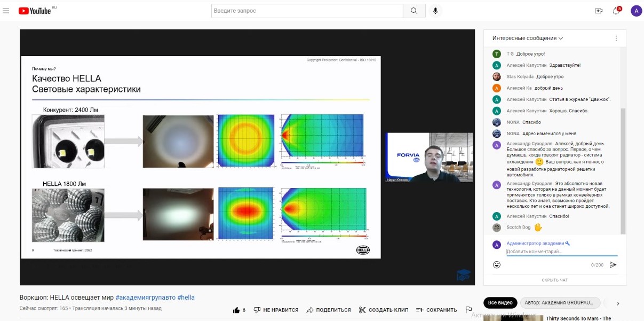Click the report flag icon
This screenshot has width=644, height=321.
(468, 310)
